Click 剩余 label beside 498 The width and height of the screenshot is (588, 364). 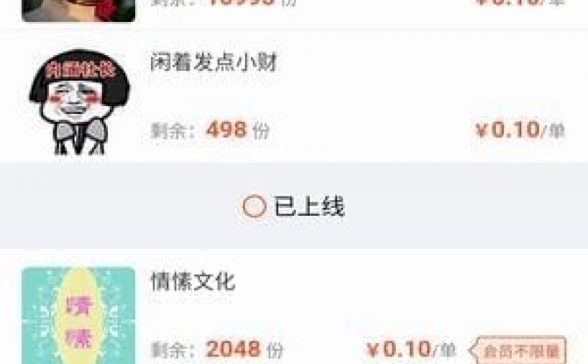[173, 131]
